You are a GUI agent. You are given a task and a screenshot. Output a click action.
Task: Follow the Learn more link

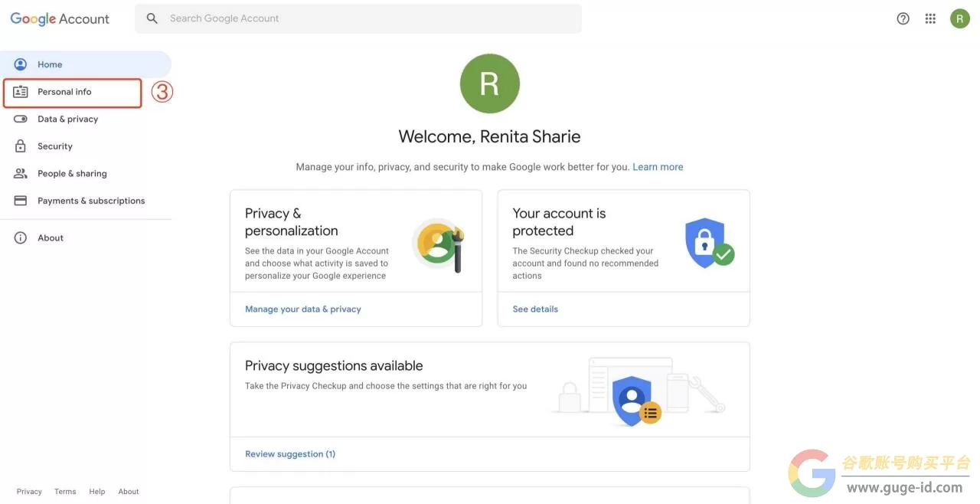(x=658, y=167)
